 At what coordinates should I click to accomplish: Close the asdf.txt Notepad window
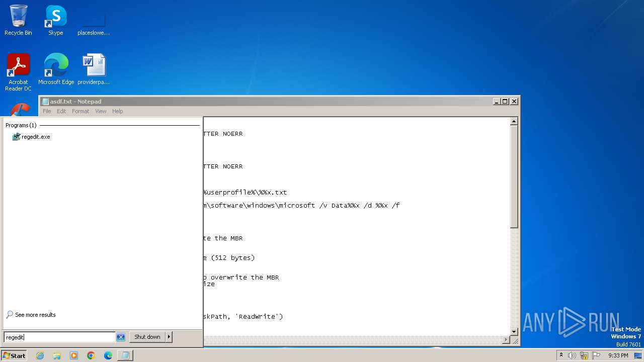pyautogui.click(x=514, y=101)
